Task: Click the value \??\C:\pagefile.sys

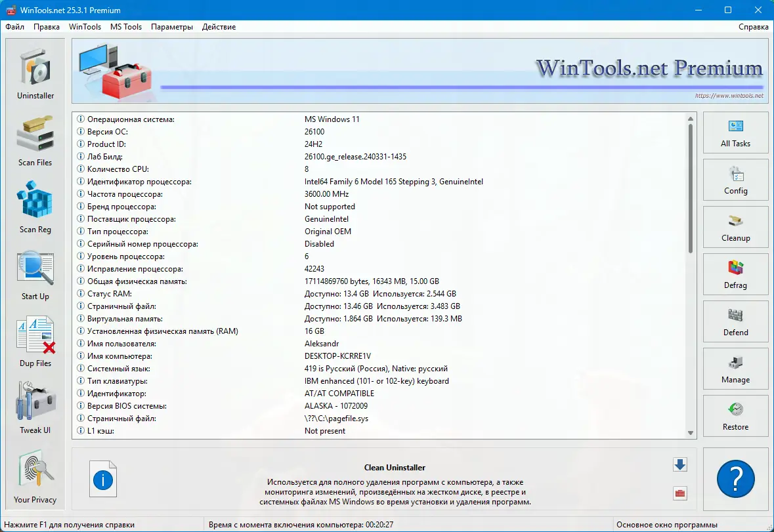Action: coord(336,418)
